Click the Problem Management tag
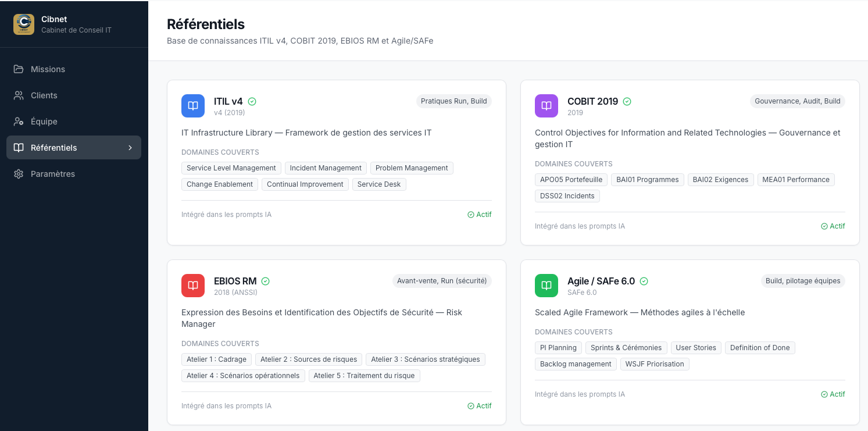 [x=412, y=168]
